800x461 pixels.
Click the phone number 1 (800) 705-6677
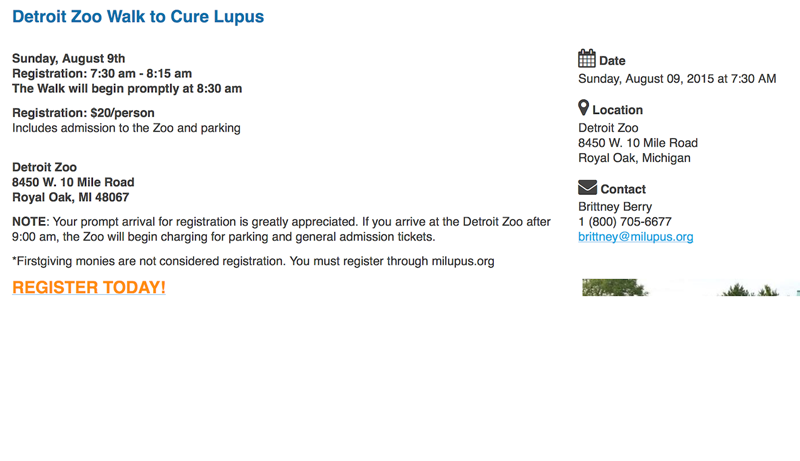click(625, 222)
